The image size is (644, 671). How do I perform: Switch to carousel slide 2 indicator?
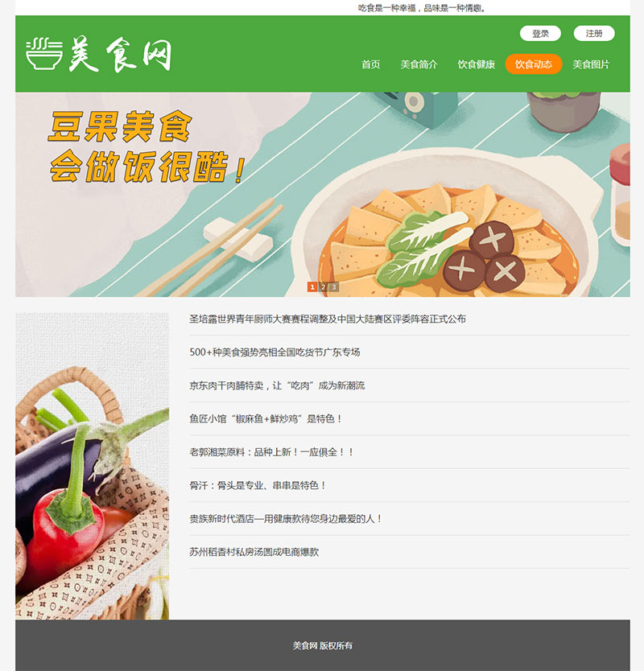(x=324, y=287)
